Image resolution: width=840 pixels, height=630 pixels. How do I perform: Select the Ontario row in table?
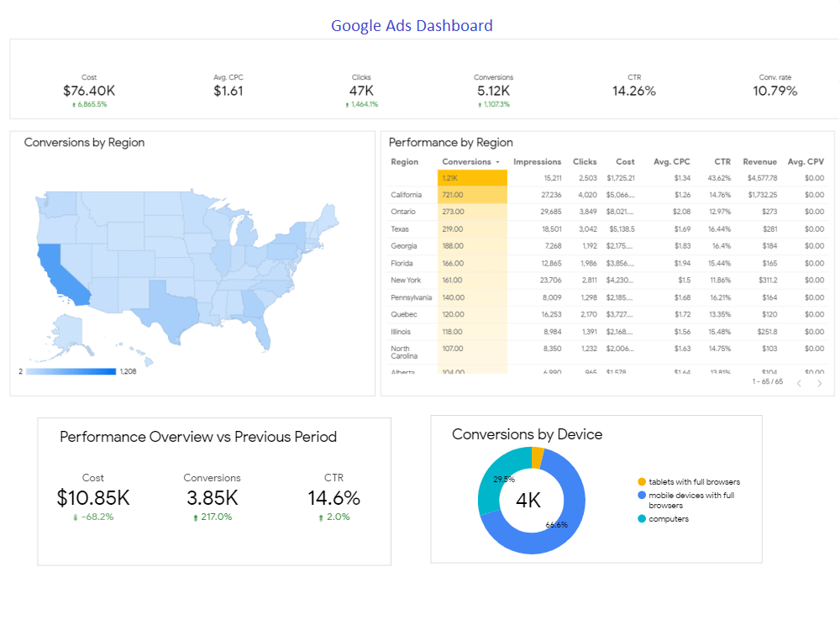(607, 212)
